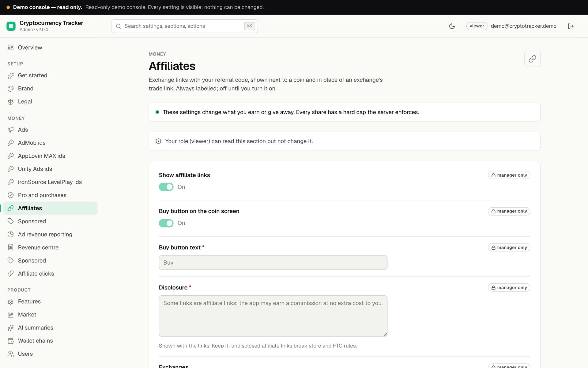The height and width of the screenshot is (368, 588).
Task: Open Affiliate clicks report
Action: coord(51,274)
